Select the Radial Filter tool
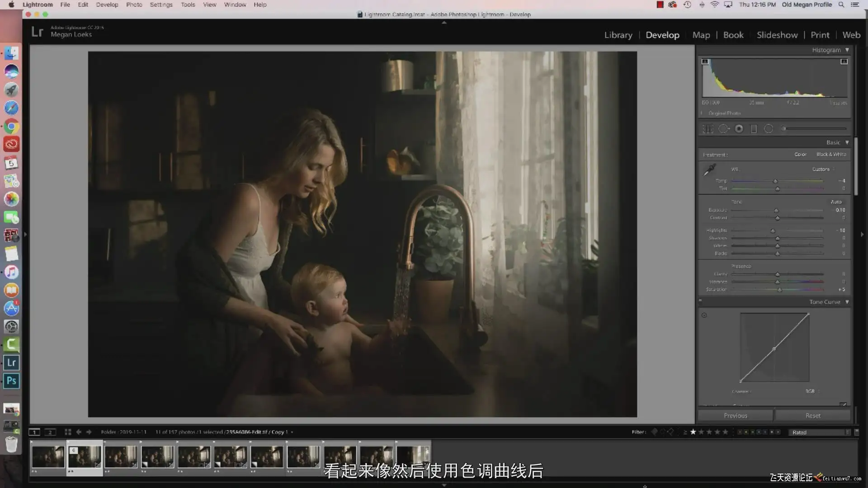This screenshot has width=868, height=488. point(768,129)
